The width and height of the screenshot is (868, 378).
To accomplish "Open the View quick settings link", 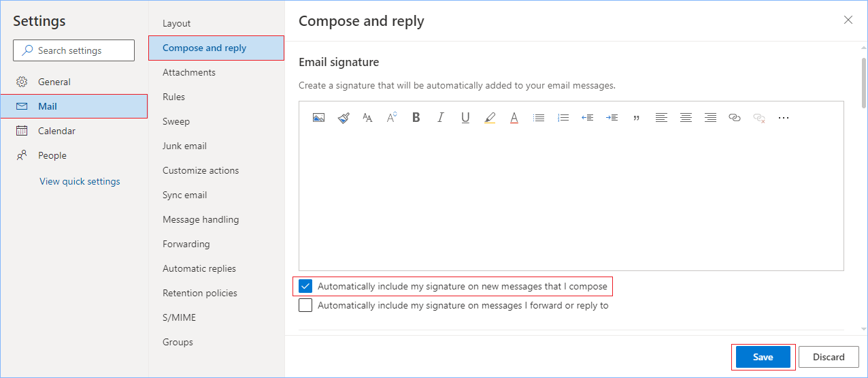I will (x=80, y=181).
